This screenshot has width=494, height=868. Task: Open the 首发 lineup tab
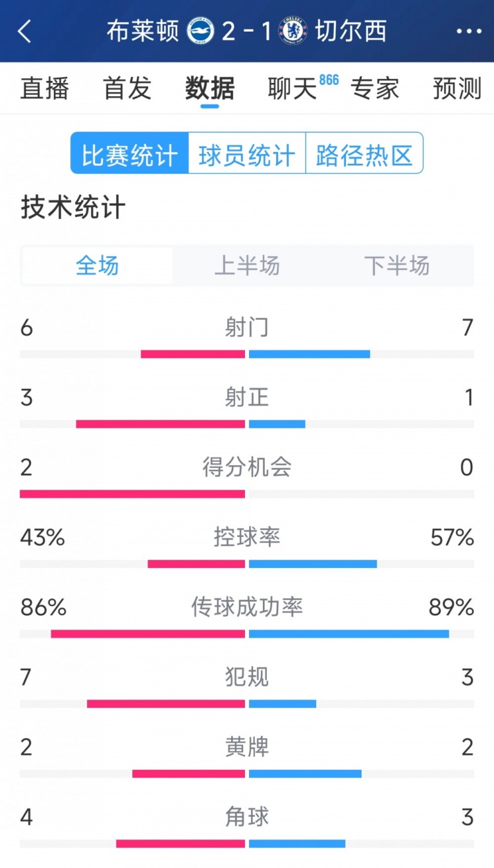tap(127, 88)
